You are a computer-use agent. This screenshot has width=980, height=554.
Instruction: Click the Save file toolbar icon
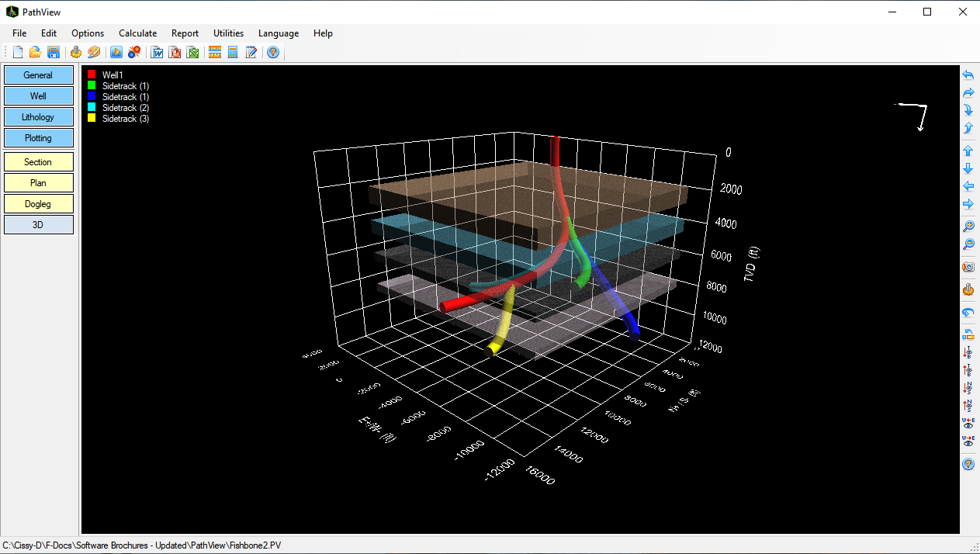pyautogui.click(x=54, y=52)
